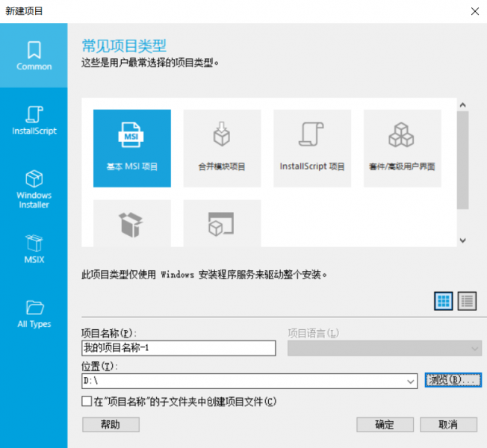Screen dimensions: 487x448
Task: Close the 新建项目 dialog
Action: 474,11
